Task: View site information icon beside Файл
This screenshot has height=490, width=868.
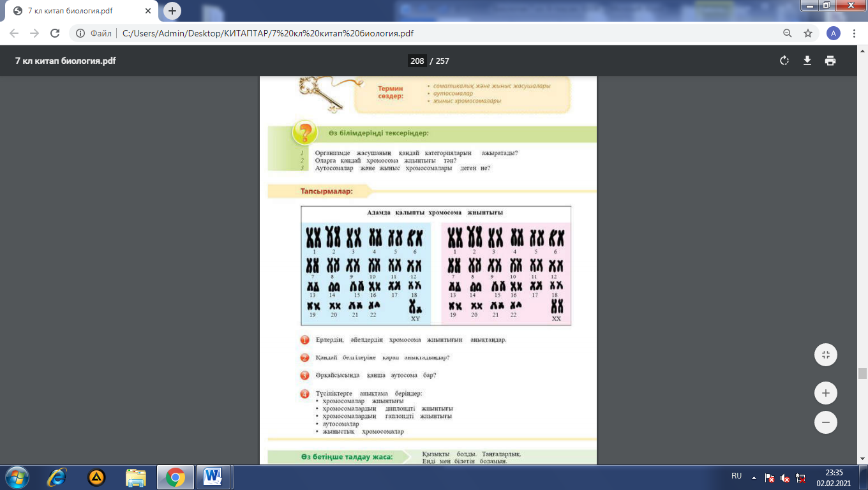Action: point(81,33)
